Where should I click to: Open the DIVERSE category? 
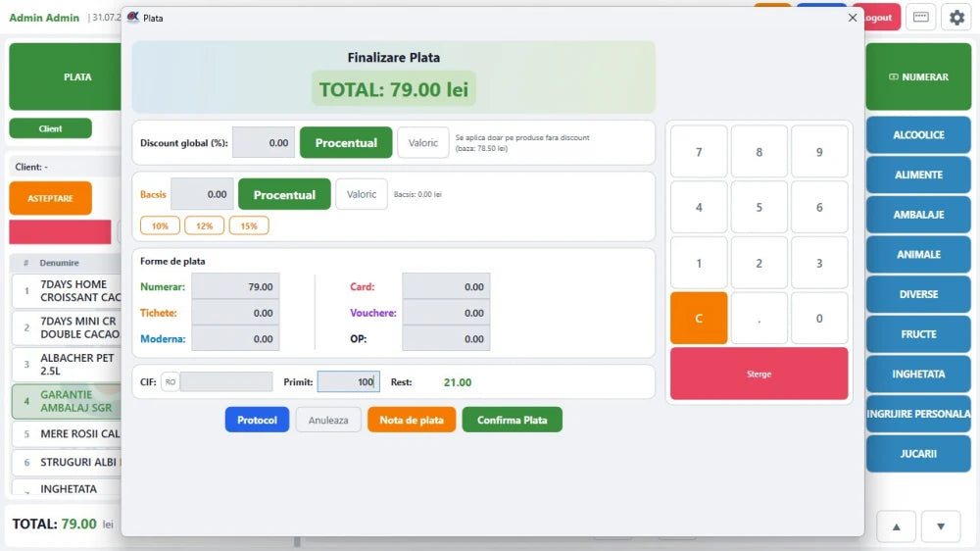[918, 294]
